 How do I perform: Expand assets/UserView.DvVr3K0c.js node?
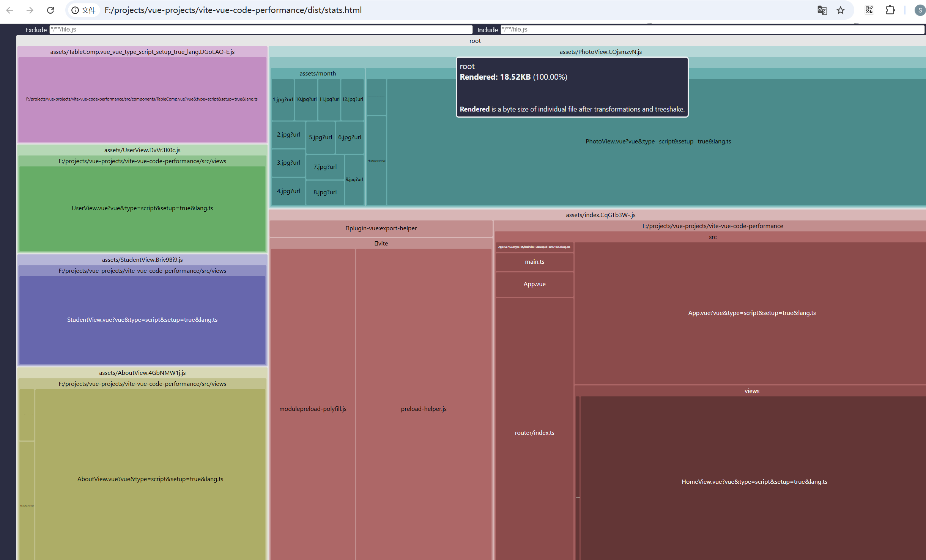coord(142,150)
